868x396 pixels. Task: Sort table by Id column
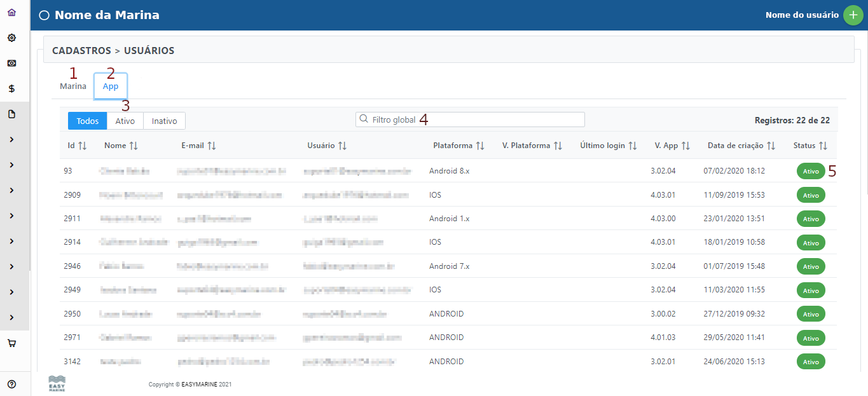click(x=82, y=146)
